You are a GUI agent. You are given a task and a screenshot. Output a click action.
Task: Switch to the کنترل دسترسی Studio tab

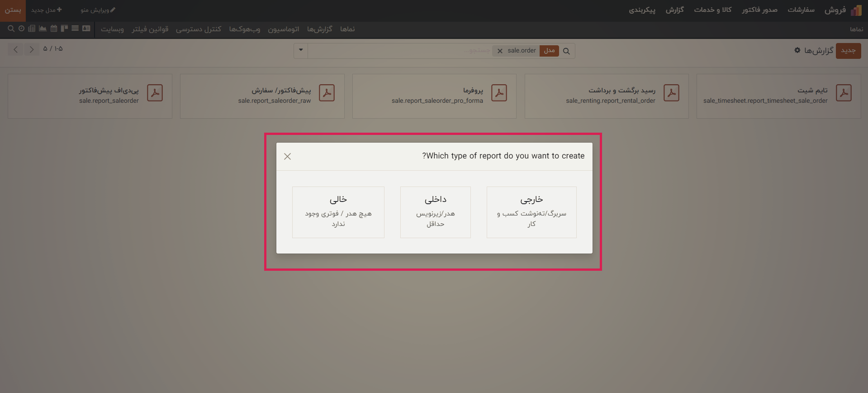[199, 29]
